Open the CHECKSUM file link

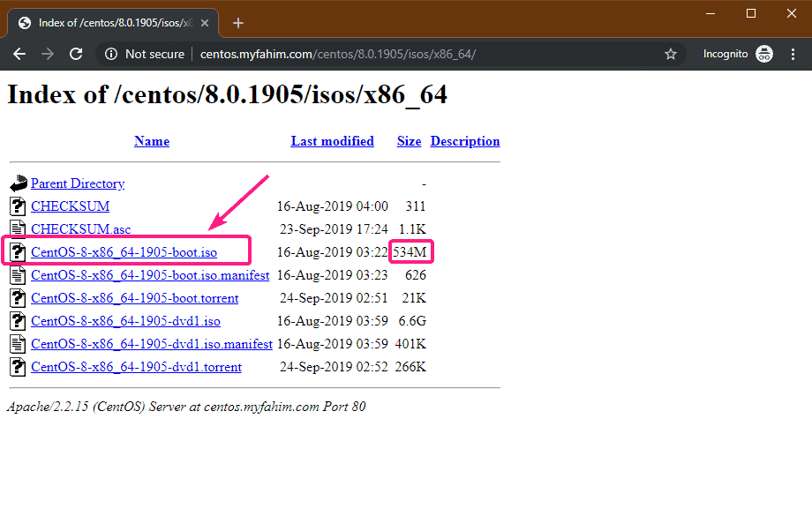click(x=71, y=206)
